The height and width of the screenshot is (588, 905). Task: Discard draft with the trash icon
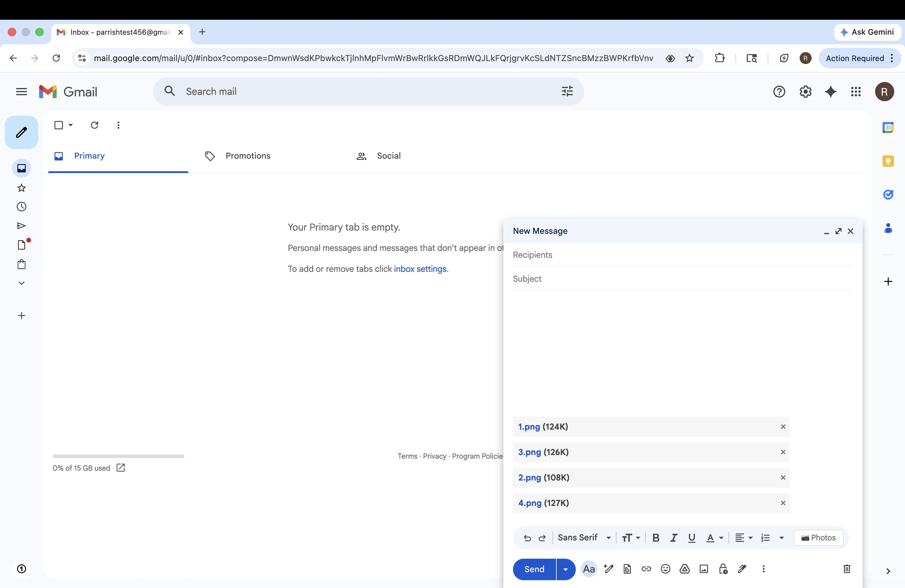846,569
